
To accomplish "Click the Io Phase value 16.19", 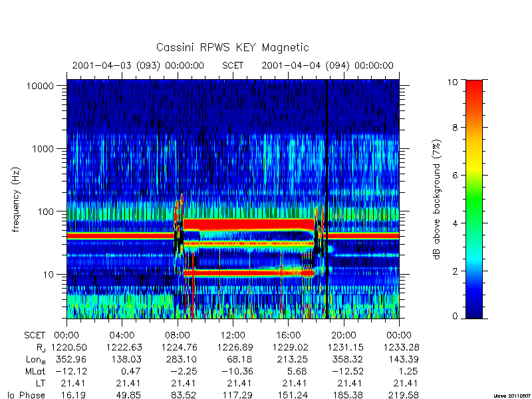I will pos(74,395).
